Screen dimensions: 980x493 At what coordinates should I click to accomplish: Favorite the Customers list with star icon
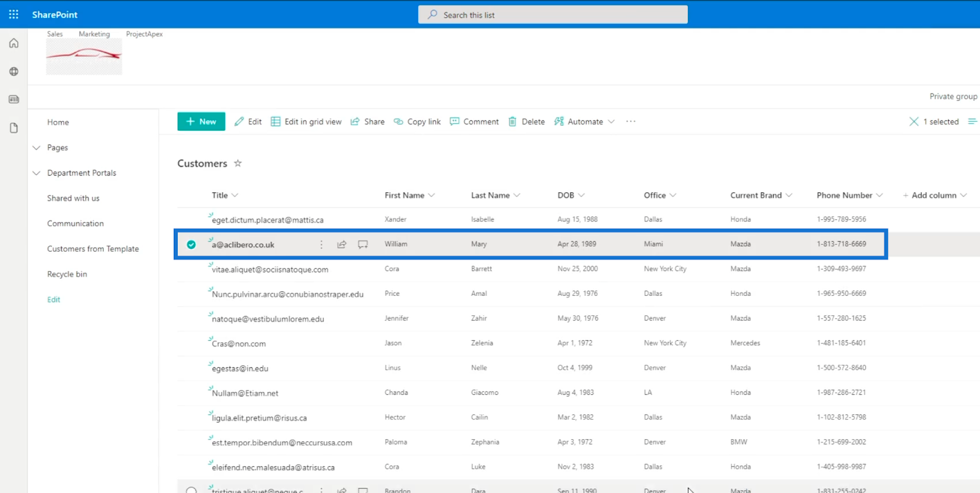238,163
